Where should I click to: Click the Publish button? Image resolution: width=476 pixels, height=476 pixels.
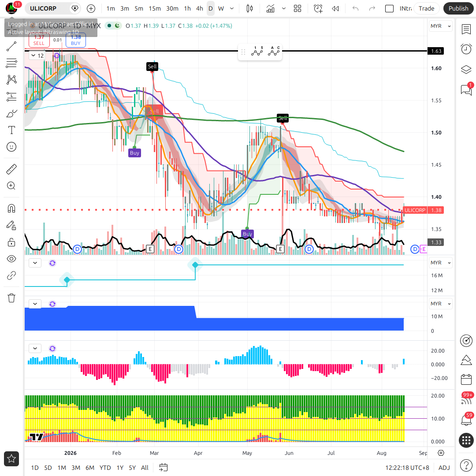[458, 8]
